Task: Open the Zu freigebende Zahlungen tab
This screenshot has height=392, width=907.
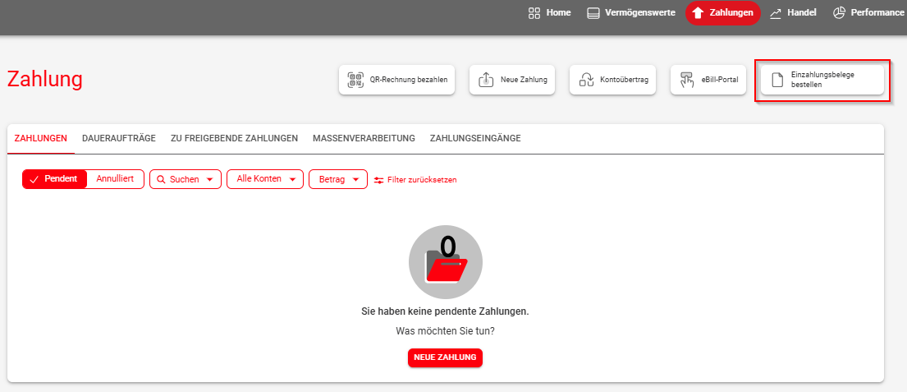Action: point(234,138)
